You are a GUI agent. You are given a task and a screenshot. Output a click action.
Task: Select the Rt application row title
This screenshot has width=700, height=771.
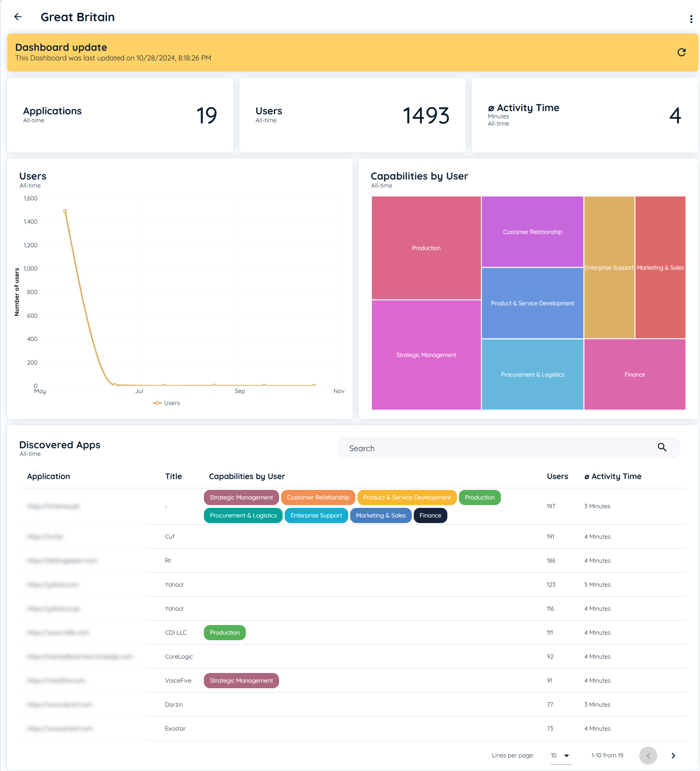pos(168,561)
